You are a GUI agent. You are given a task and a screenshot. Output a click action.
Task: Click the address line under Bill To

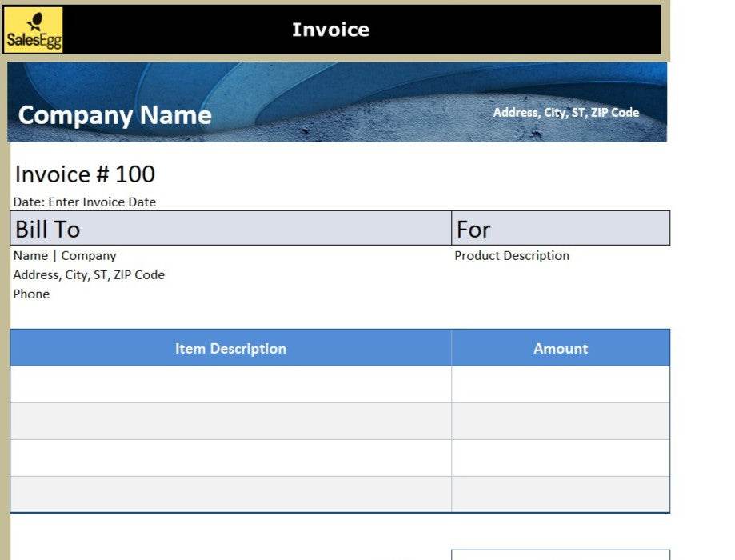[x=89, y=275]
